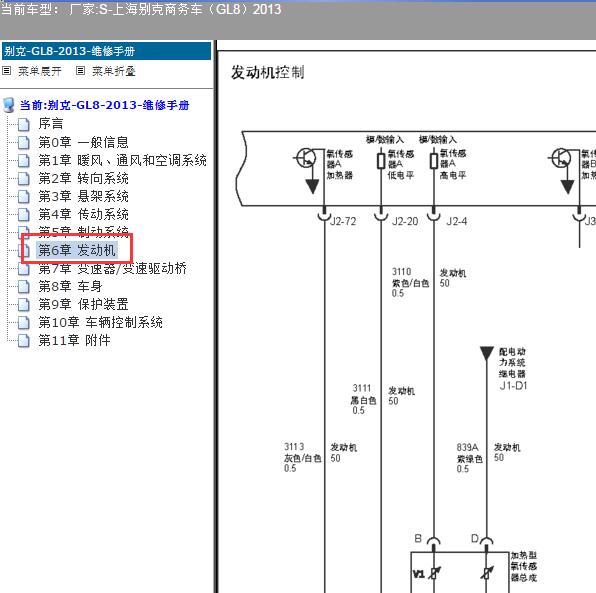Click 菜单展开 to expand the menu
This screenshot has width=596, height=593.
click(x=40, y=71)
